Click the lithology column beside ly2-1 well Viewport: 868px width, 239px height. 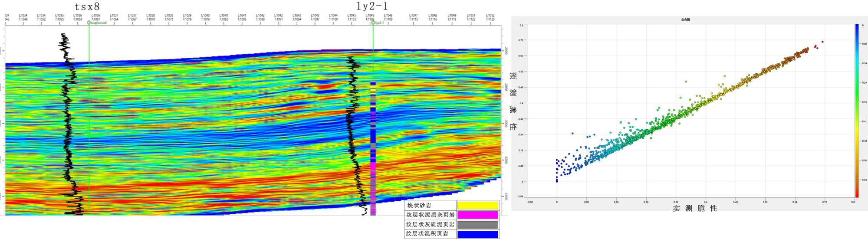click(373, 147)
